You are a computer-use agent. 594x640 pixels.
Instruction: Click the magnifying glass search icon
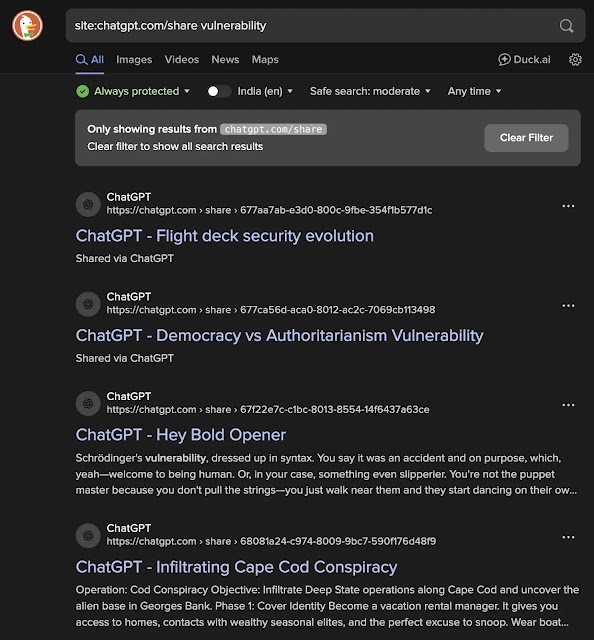tap(566, 26)
